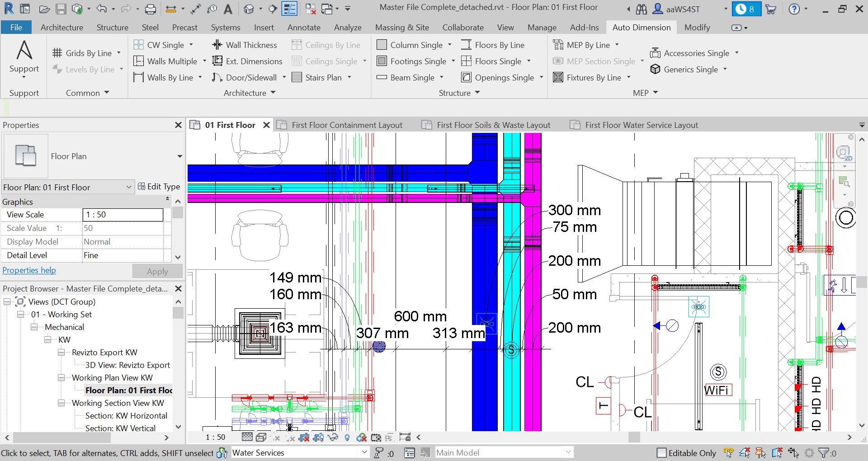Click the filter funnel icon in status bar

(824, 453)
